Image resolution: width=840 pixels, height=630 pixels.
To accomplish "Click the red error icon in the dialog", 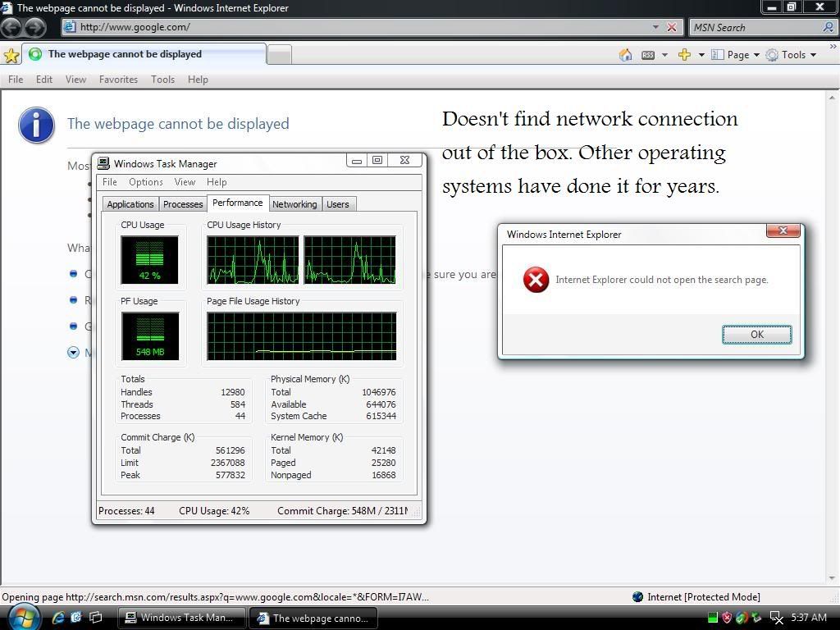I will [536, 280].
